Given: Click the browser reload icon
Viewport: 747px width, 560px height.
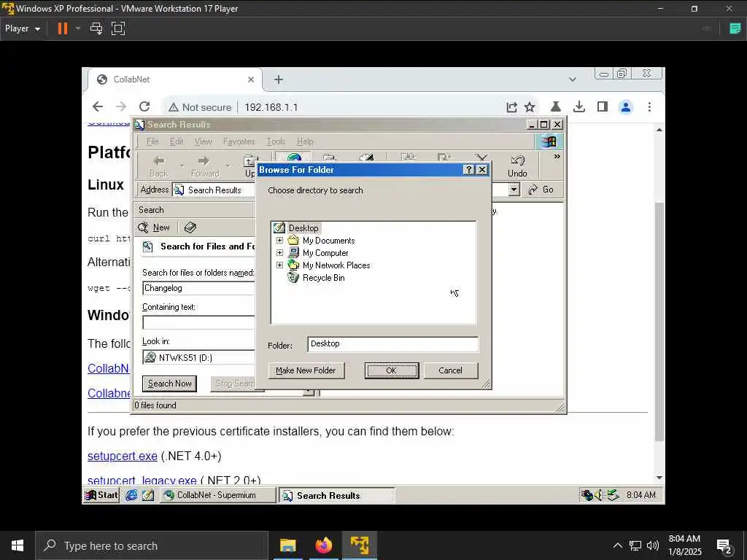Looking at the screenshot, I should 144,106.
